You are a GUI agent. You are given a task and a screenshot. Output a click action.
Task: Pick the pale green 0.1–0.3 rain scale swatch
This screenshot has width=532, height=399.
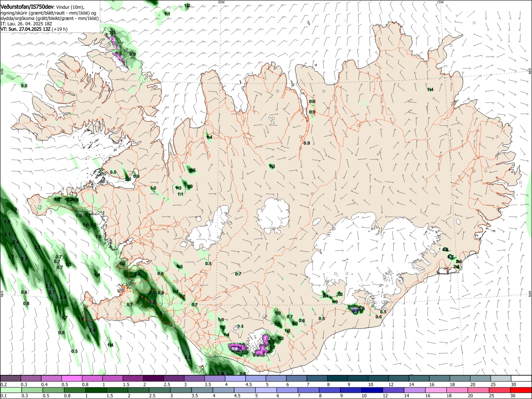(x=10, y=390)
